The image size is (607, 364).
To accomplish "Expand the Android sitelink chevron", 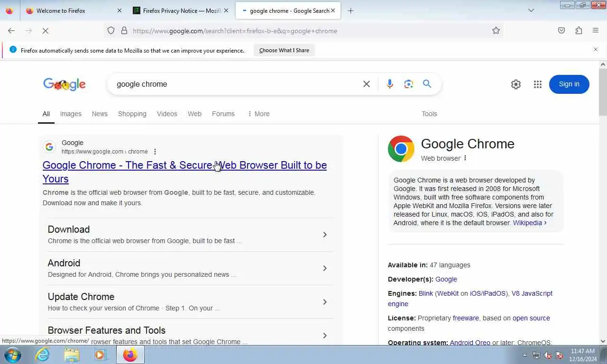I will [325, 268].
